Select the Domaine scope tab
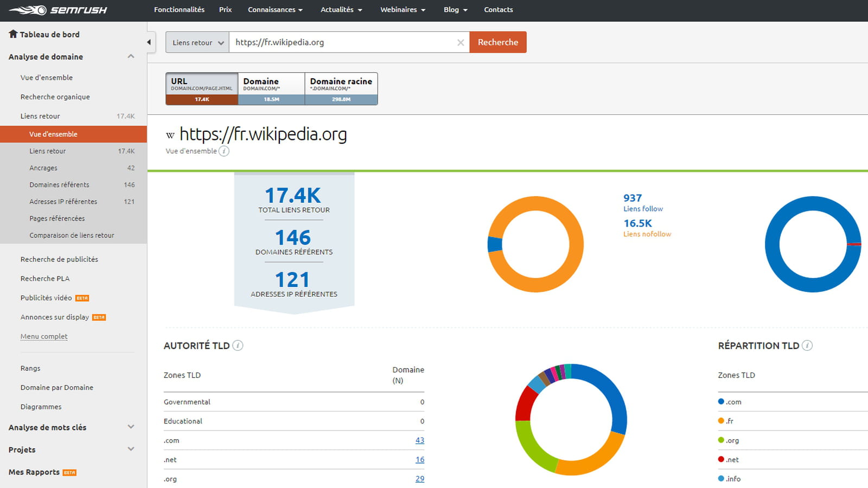This screenshot has width=868, height=488. 271,88
